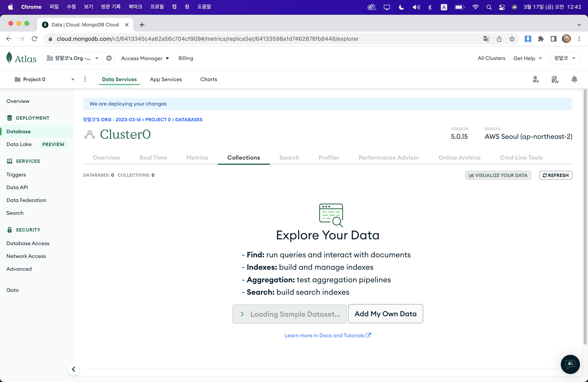Viewport: 588px width, 382px height.
Task: Select the Real Time tab
Action: [153, 158]
